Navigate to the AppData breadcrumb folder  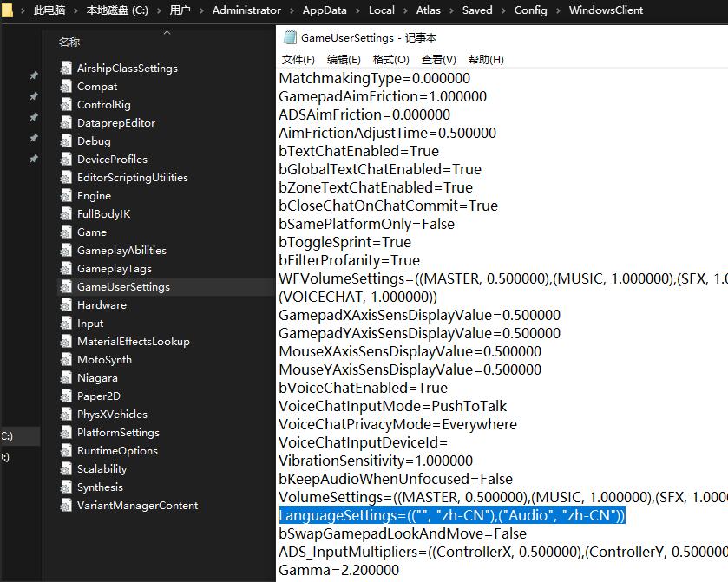click(325, 10)
